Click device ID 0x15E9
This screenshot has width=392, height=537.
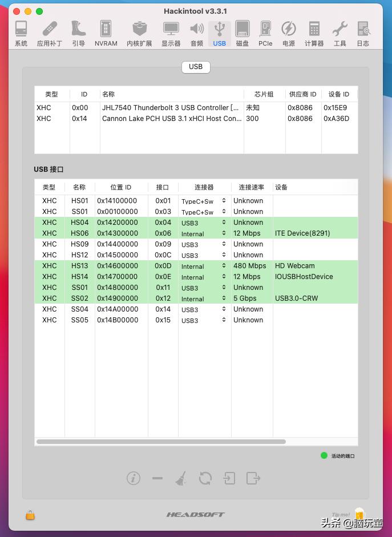[x=335, y=107]
